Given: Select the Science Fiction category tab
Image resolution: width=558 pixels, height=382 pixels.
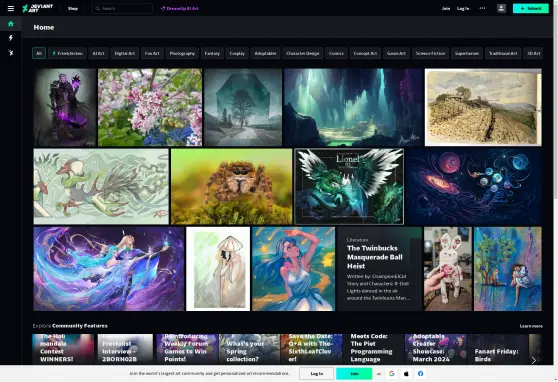Looking at the screenshot, I should (430, 53).
